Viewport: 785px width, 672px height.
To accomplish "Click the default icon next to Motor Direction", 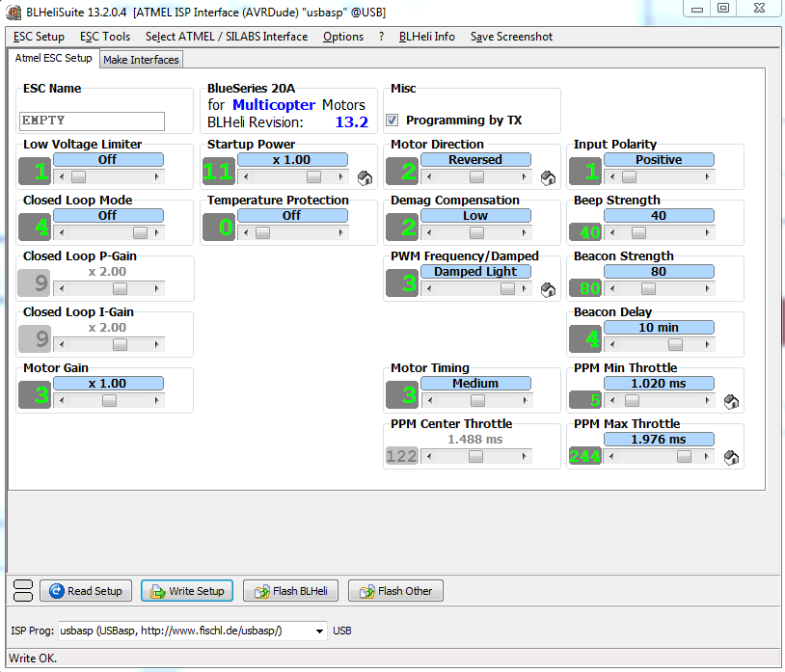I will [x=548, y=177].
